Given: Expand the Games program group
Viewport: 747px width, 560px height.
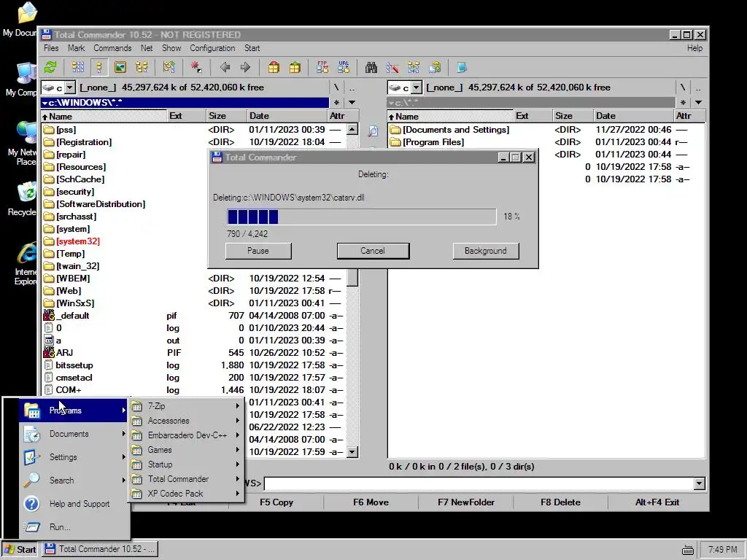Looking at the screenshot, I should point(186,450).
